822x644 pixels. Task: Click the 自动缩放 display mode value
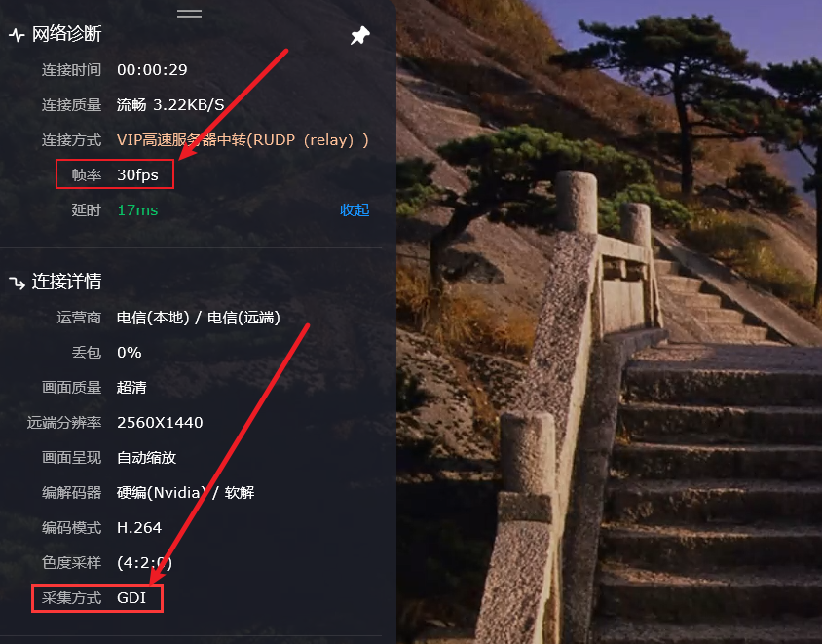(x=146, y=458)
